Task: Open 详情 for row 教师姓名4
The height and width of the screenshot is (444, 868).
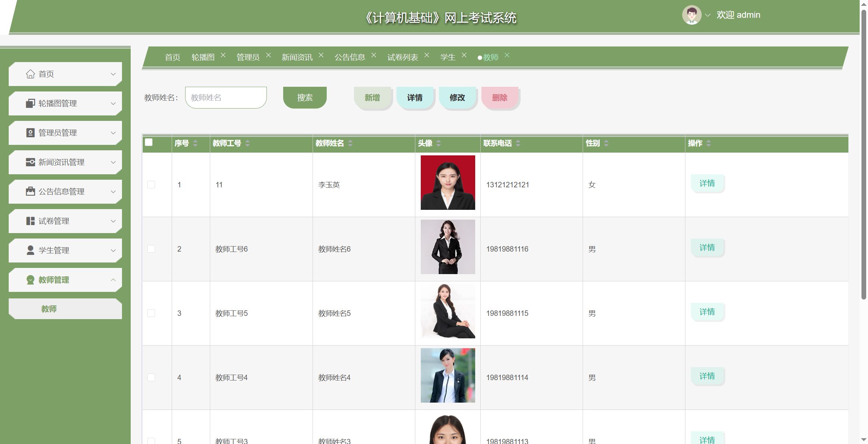Action: coord(707,376)
